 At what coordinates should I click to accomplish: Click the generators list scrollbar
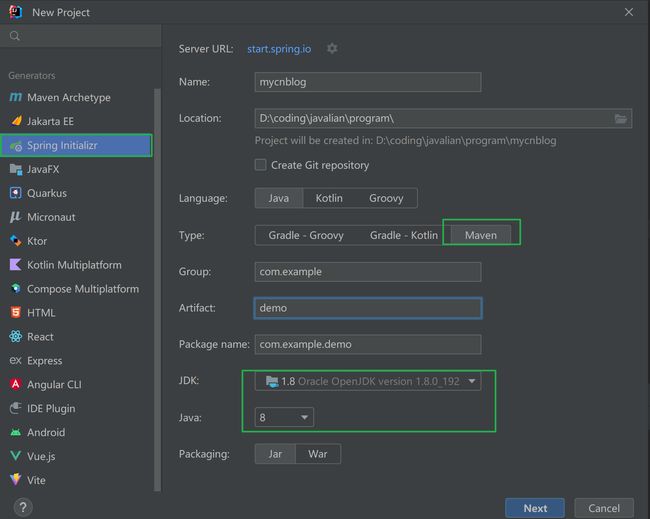tap(157, 290)
